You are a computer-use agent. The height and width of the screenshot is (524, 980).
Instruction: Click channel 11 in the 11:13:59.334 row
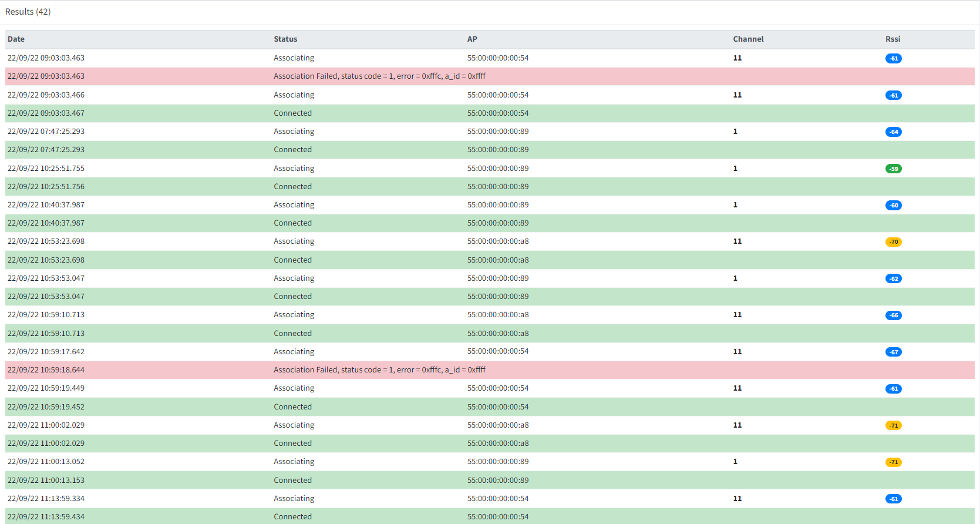[x=737, y=499]
